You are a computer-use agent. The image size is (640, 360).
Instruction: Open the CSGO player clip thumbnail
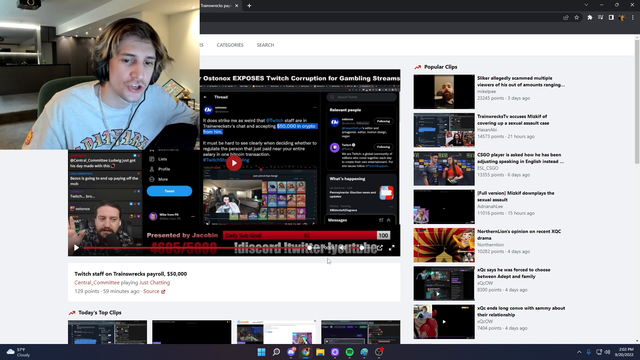pos(444,169)
